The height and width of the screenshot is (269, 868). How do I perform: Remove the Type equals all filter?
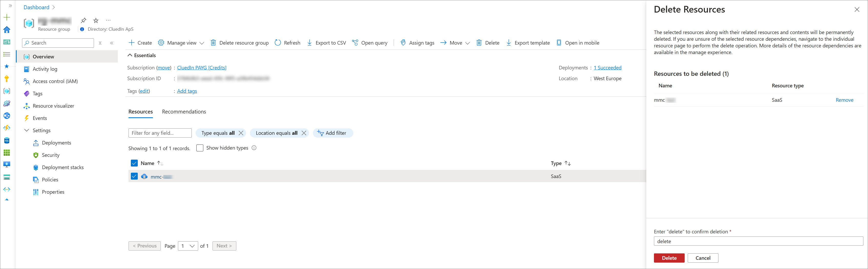(x=241, y=133)
